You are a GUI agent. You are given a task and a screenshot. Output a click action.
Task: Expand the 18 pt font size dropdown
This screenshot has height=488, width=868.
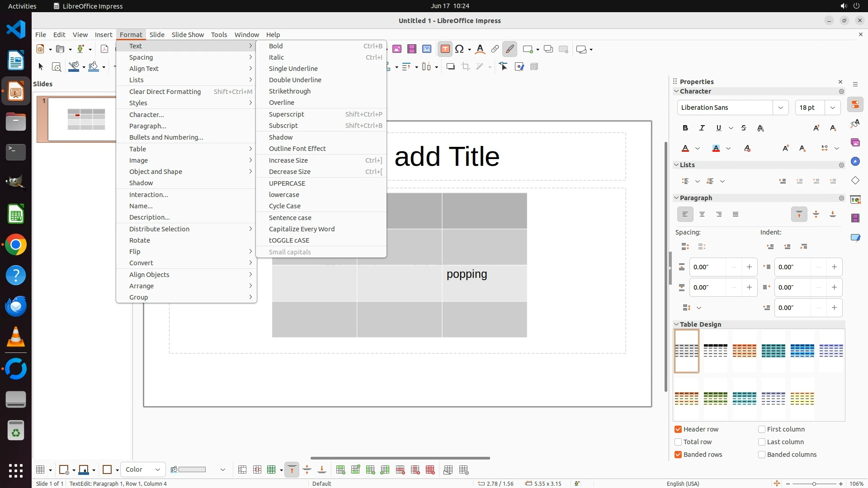[832, 108]
